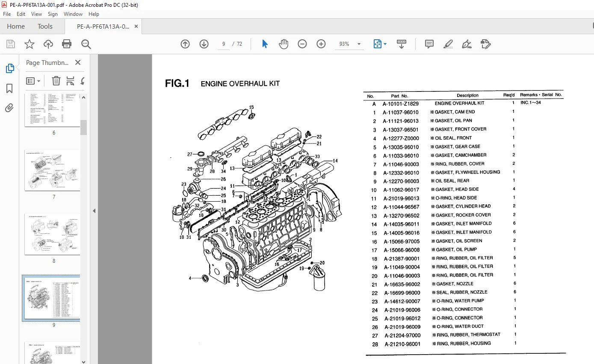Click the 'INC.1~34' remarks entry

[531, 103]
